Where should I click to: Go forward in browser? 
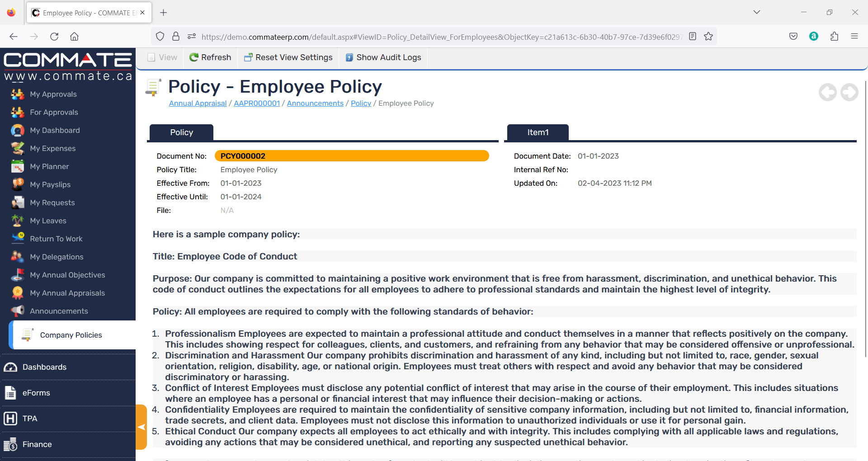point(34,37)
